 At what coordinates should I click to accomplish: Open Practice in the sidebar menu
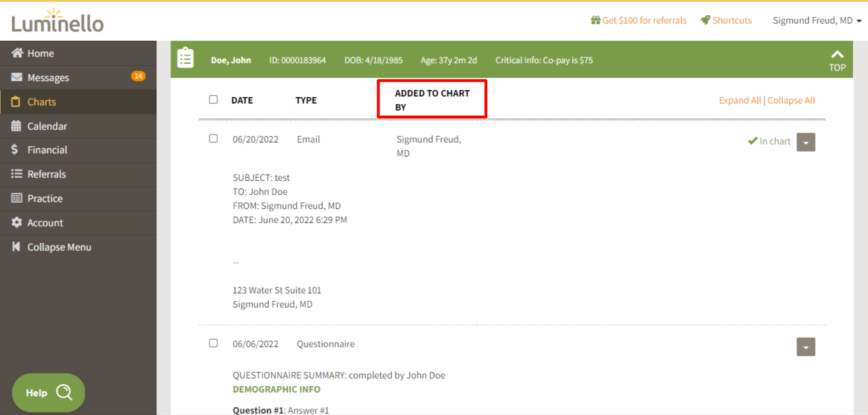click(78, 198)
